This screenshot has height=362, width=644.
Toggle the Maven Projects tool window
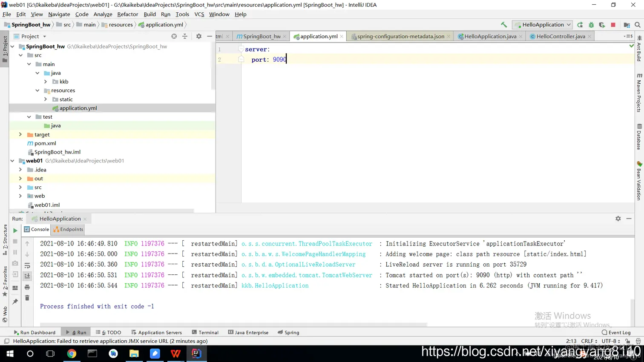pyautogui.click(x=639, y=92)
